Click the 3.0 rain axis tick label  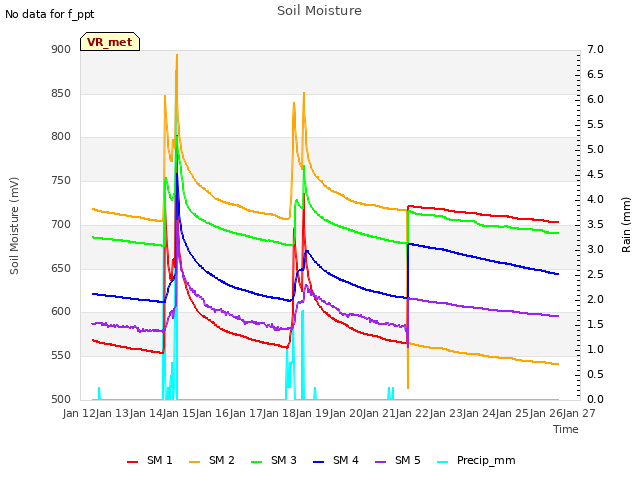[595, 249]
